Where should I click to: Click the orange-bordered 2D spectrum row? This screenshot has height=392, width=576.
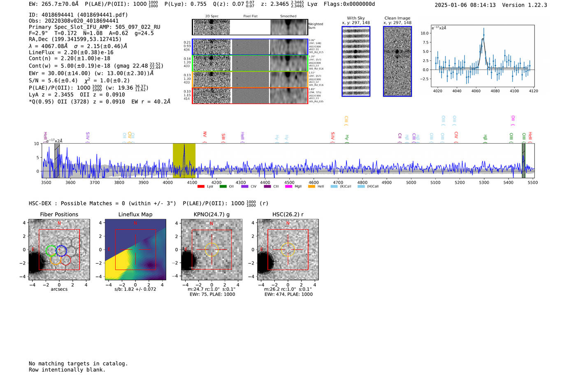tap(250, 79)
